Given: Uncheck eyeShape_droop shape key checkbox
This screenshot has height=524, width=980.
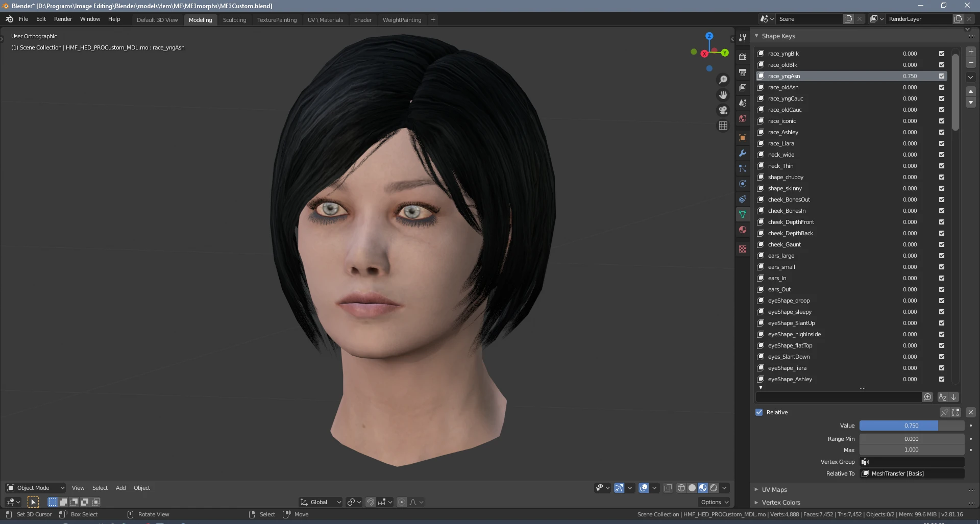Looking at the screenshot, I should [942, 301].
